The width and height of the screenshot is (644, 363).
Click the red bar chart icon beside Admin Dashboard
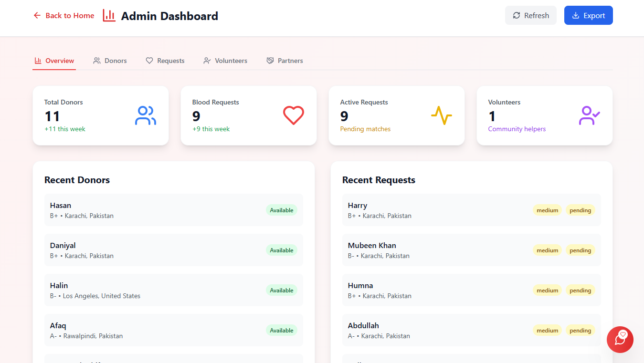(109, 15)
